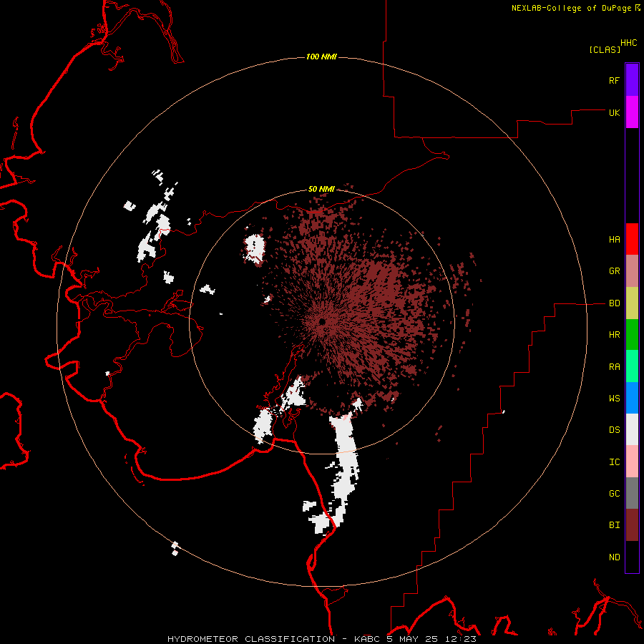This screenshot has height=644, width=644.
Task: Click the BI legend label
Action: pyautogui.click(x=614, y=525)
